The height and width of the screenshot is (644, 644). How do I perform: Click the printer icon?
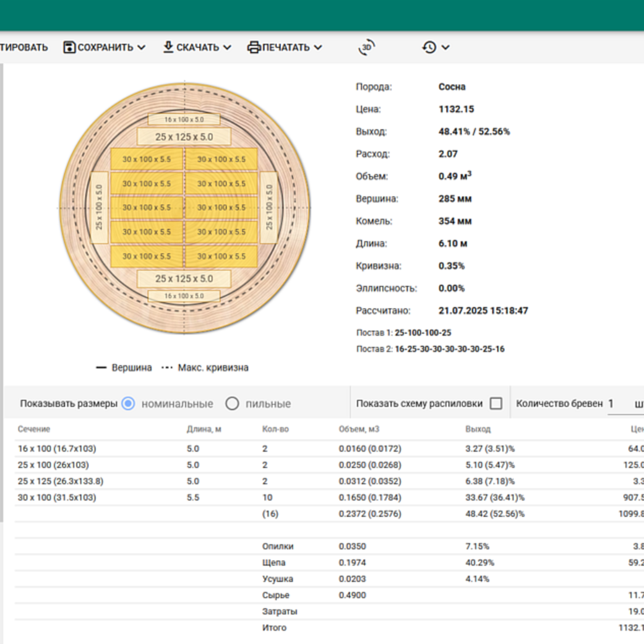pos(254,48)
